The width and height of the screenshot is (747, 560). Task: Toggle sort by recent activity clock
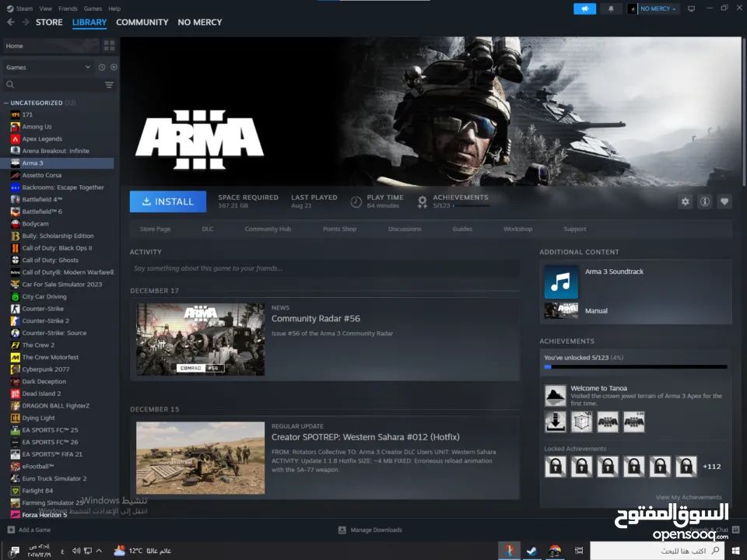pyautogui.click(x=101, y=68)
